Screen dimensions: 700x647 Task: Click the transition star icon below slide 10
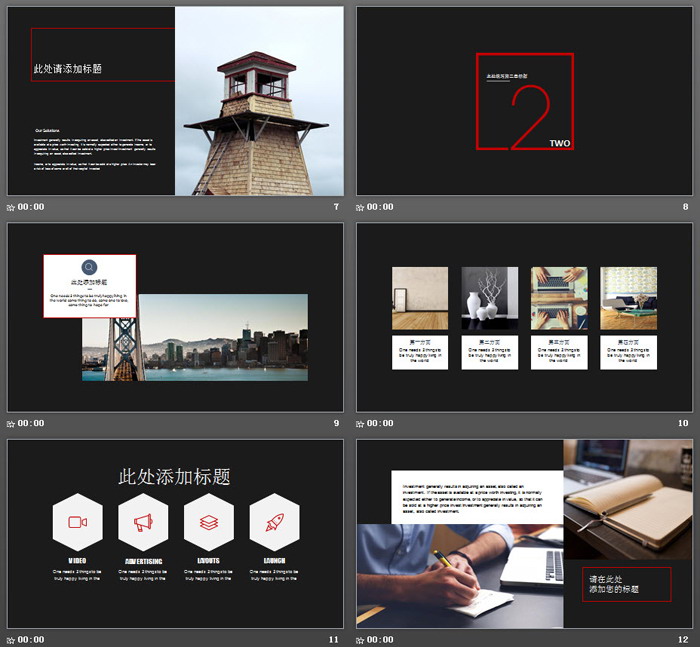(360, 423)
